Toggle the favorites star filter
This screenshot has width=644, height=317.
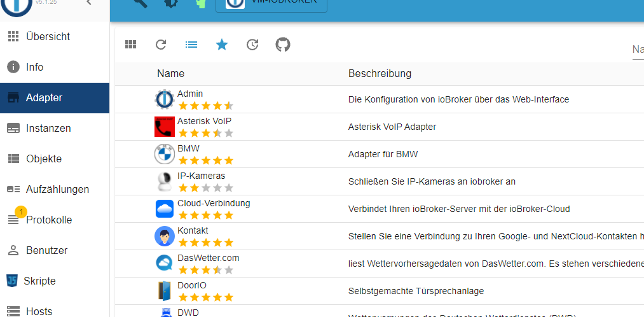(x=222, y=45)
